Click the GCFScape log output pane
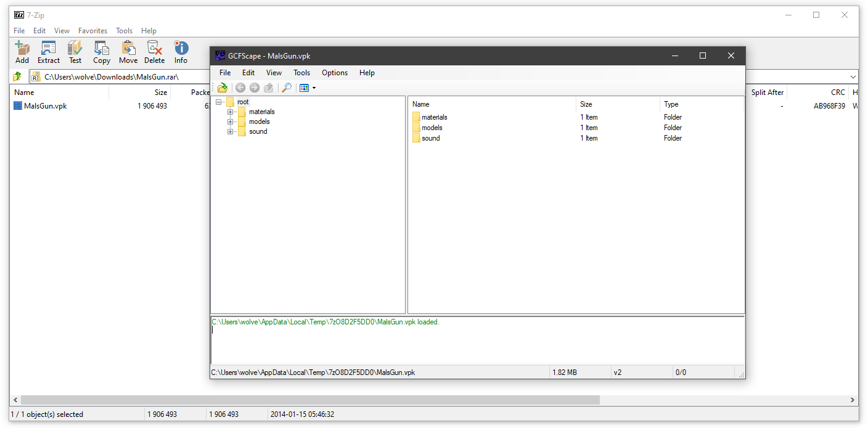The image size is (868, 428). 478,340
